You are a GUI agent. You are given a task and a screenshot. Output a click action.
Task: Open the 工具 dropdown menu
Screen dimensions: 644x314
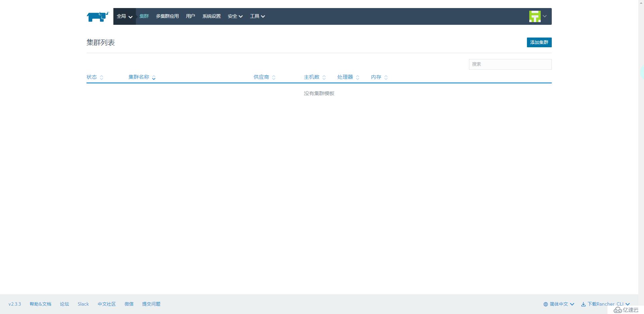pos(257,16)
